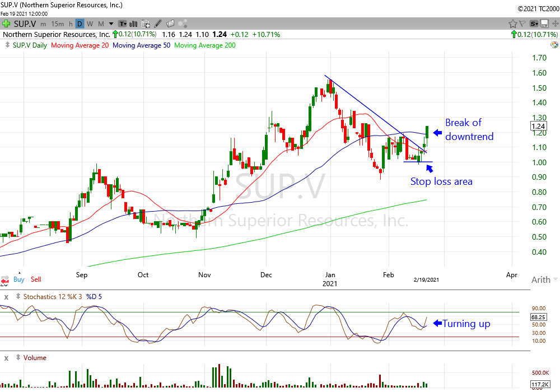560x392 pixels.
Task: Click the Moving Average 20 legend
Action: click(x=80, y=45)
